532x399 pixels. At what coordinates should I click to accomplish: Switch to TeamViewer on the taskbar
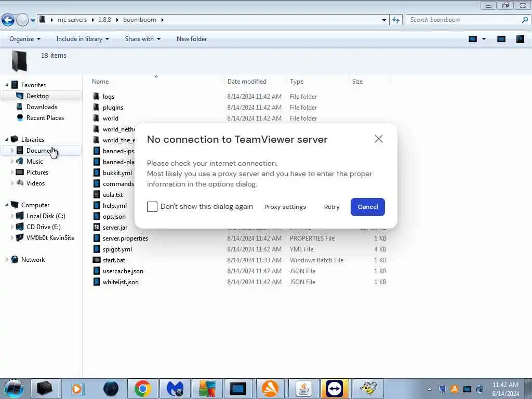[x=335, y=389]
